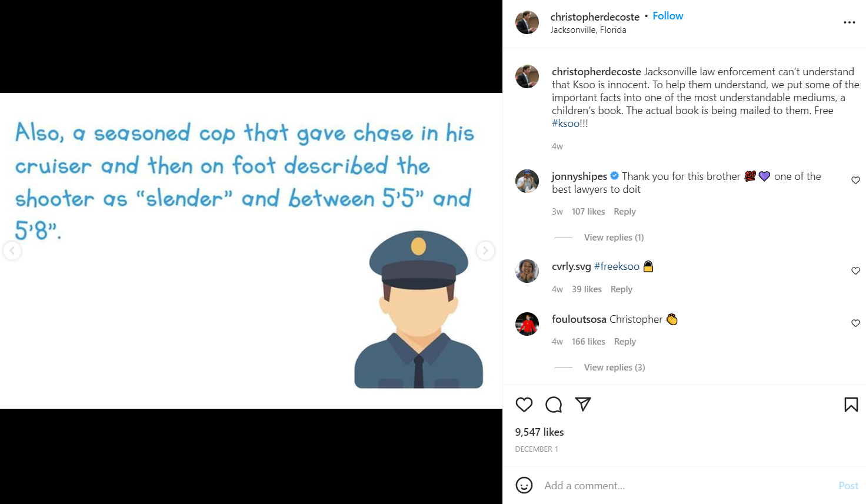866x504 pixels.
Task: Follow christopherdecoste
Action: point(668,16)
